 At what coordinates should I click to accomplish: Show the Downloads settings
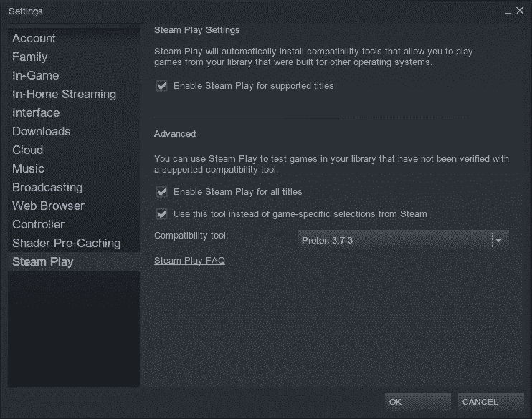click(41, 131)
